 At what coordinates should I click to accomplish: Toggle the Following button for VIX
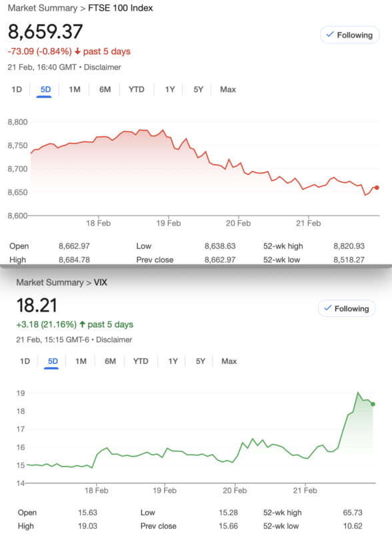tap(347, 308)
